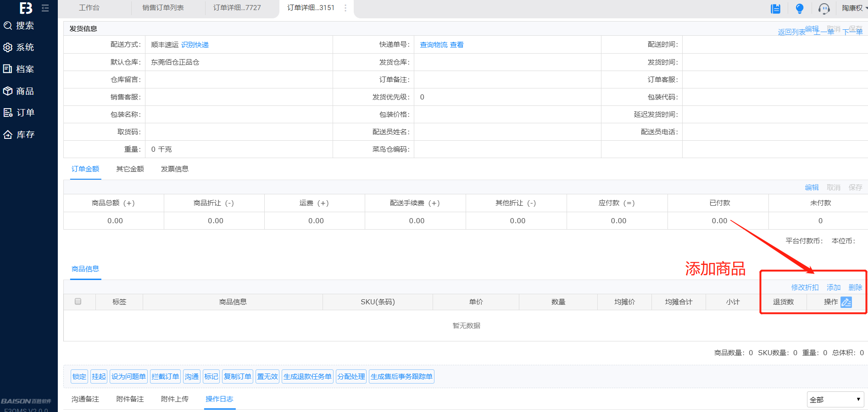Open the tab options dots on 订单详细...3151

(x=345, y=8)
